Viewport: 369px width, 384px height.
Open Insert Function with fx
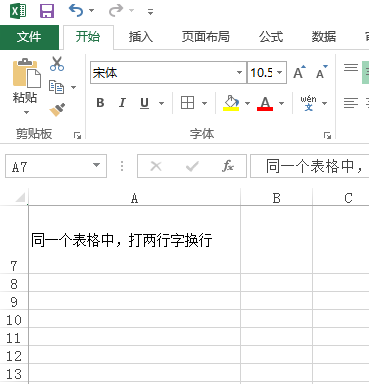(228, 166)
